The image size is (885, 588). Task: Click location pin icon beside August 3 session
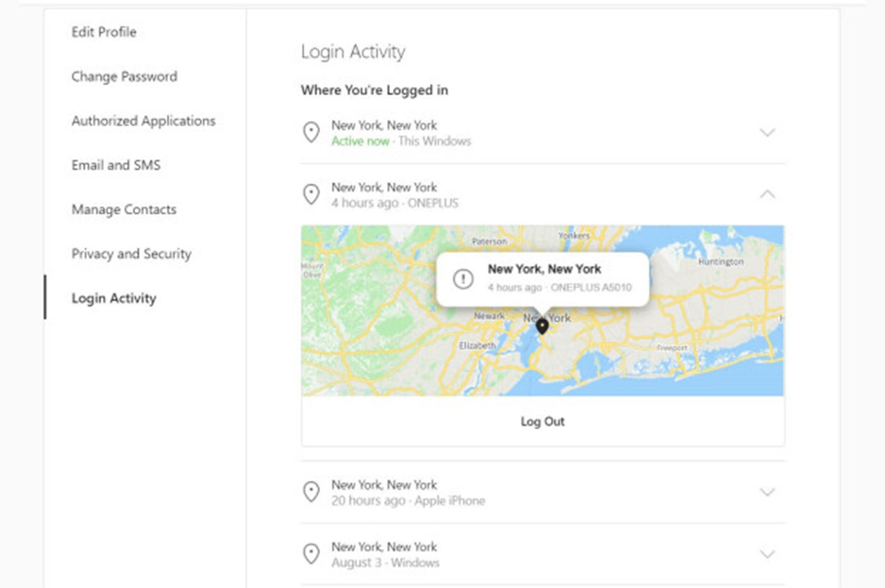[311, 554]
